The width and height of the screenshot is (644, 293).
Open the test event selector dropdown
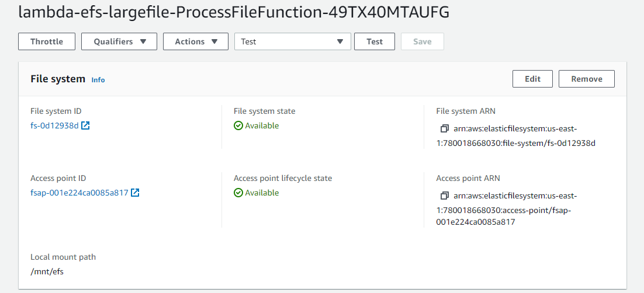[292, 41]
